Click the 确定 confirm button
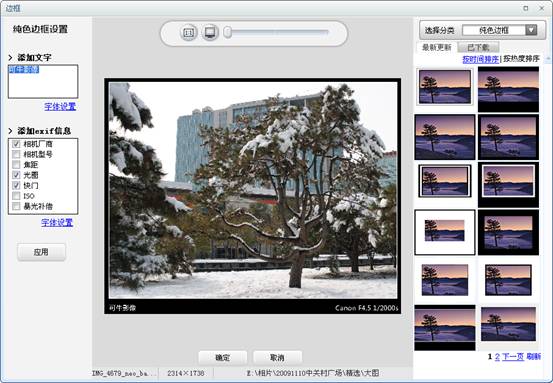The image size is (553, 383). point(223,358)
